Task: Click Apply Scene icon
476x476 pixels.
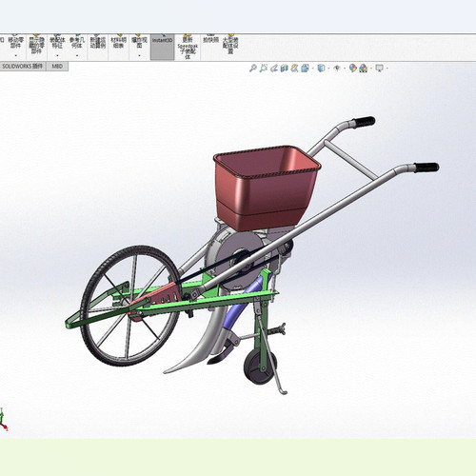Action: 364,69
